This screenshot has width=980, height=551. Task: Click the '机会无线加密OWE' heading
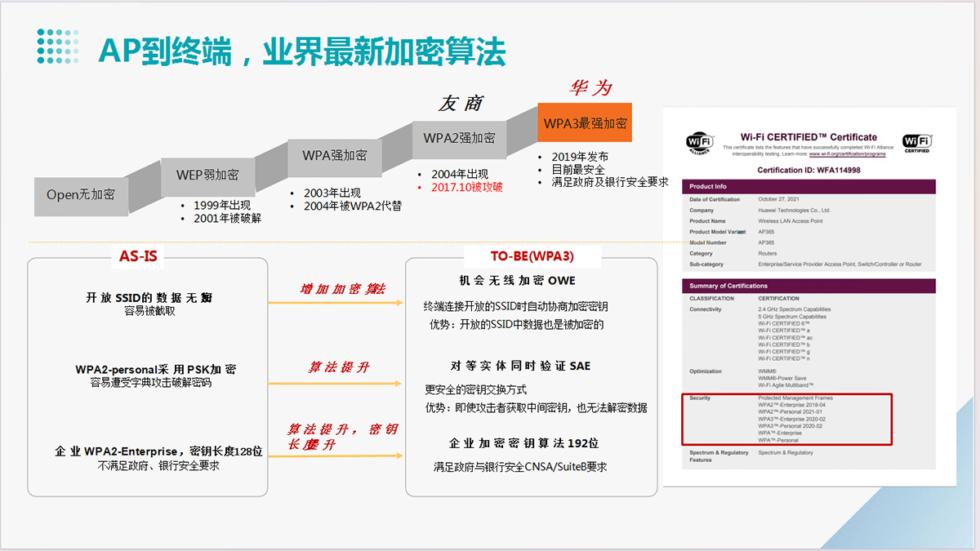click(517, 281)
